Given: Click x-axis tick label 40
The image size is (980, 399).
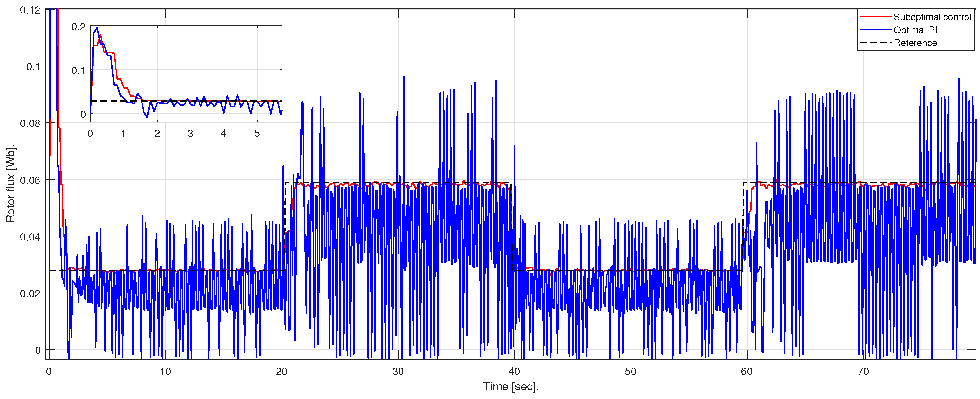Looking at the screenshot, I should (x=514, y=372).
